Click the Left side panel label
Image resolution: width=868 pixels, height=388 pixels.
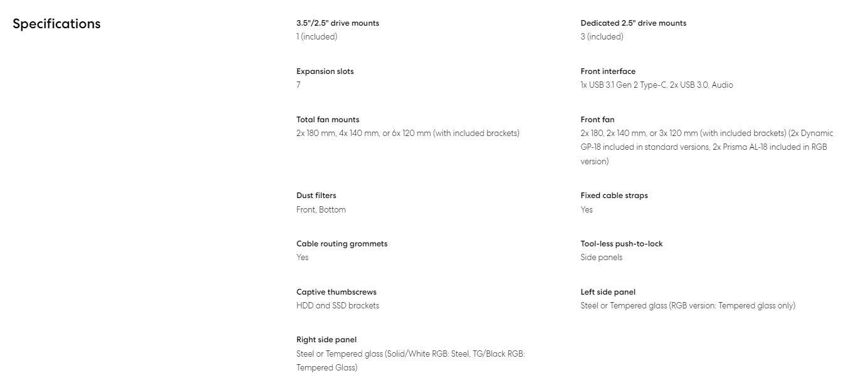pos(607,292)
